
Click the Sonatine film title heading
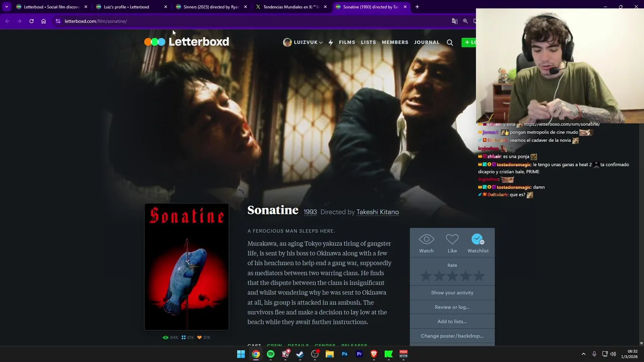point(273,210)
